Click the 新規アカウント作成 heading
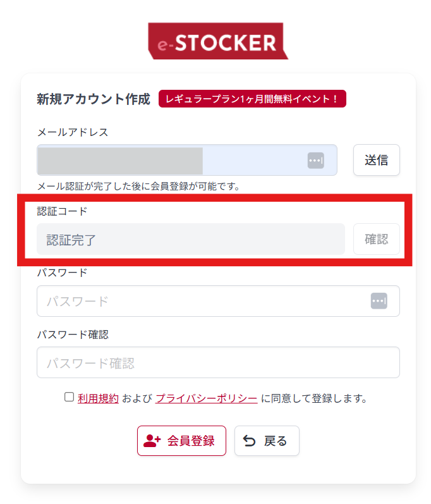This screenshot has height=504, width=431. coord(94,99)
